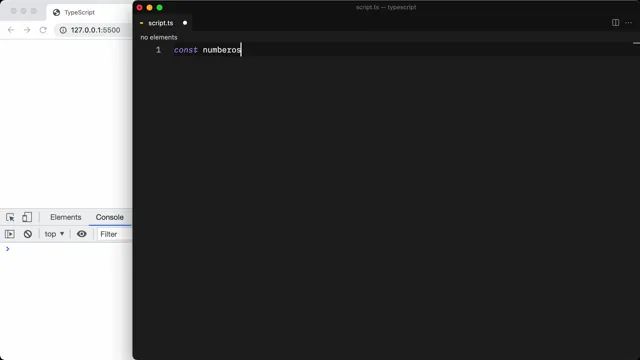Select the script.ts editor tab
This screenshot has height=360, width=640.
point(161,23)
